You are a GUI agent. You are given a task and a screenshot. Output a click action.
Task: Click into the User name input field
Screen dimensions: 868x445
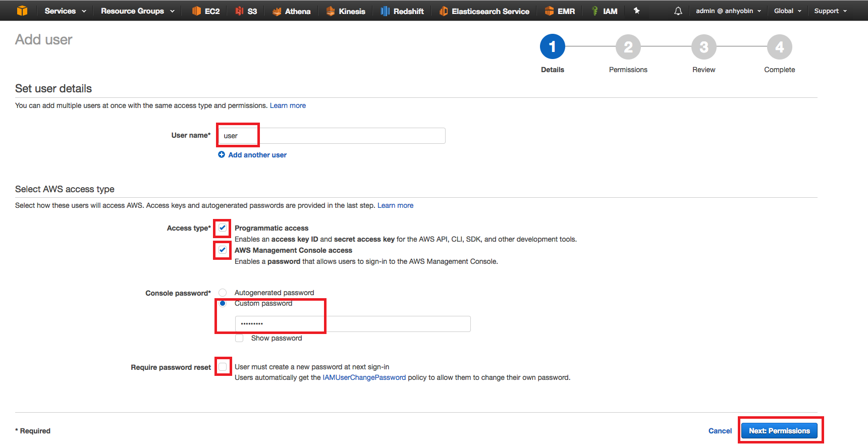click(x=332, y=136)
